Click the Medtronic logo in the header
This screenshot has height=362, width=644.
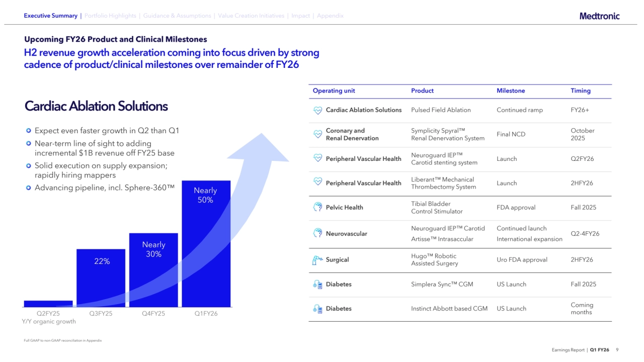[x=599, y=16]
